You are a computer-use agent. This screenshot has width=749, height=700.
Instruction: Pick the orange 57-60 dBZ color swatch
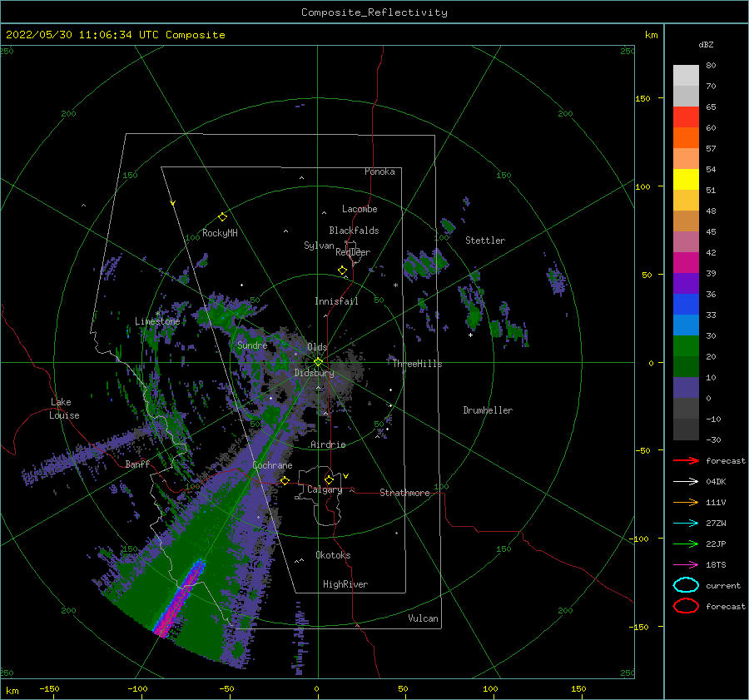tap(686, 138)
